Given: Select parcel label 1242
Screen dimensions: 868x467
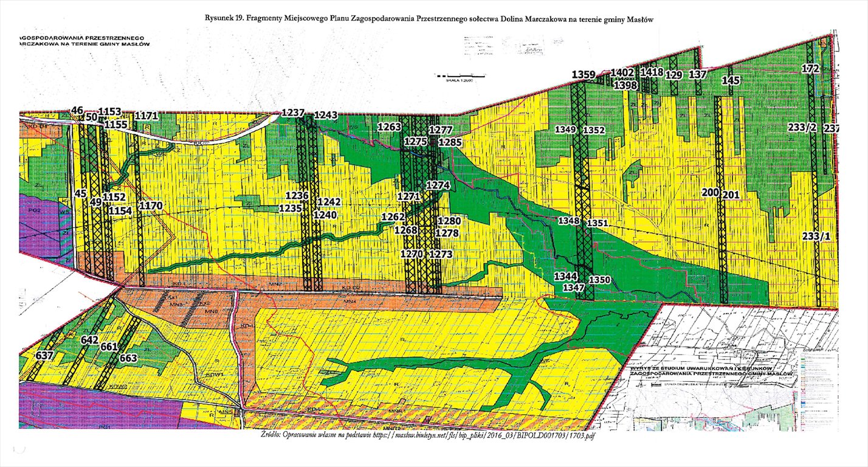Looking at the screenshot, I should [x=329, y=201].
